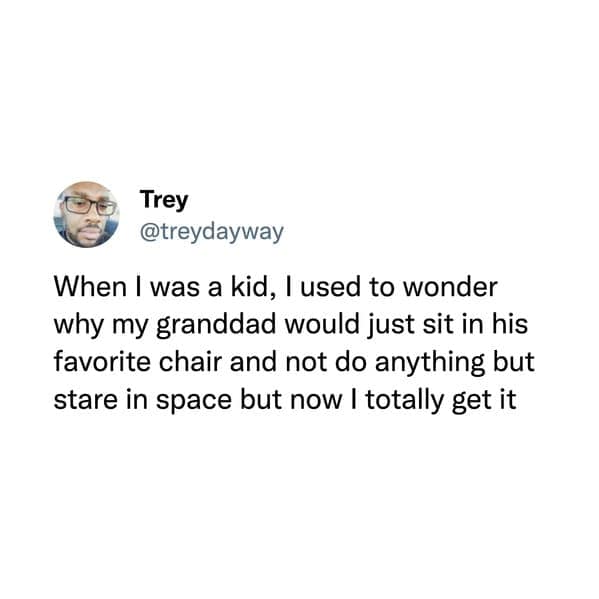Viewport: 599px width, 599px height.
Task: Click the last line ending 'totally get it'
Action: 285,401
